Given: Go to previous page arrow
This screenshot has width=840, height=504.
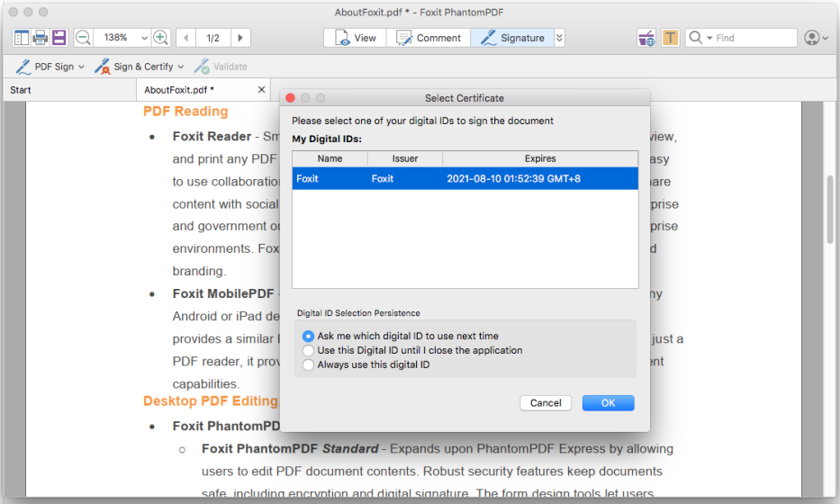Looking at the screenshot, I should pyautogui.click(x=185, y=38).
